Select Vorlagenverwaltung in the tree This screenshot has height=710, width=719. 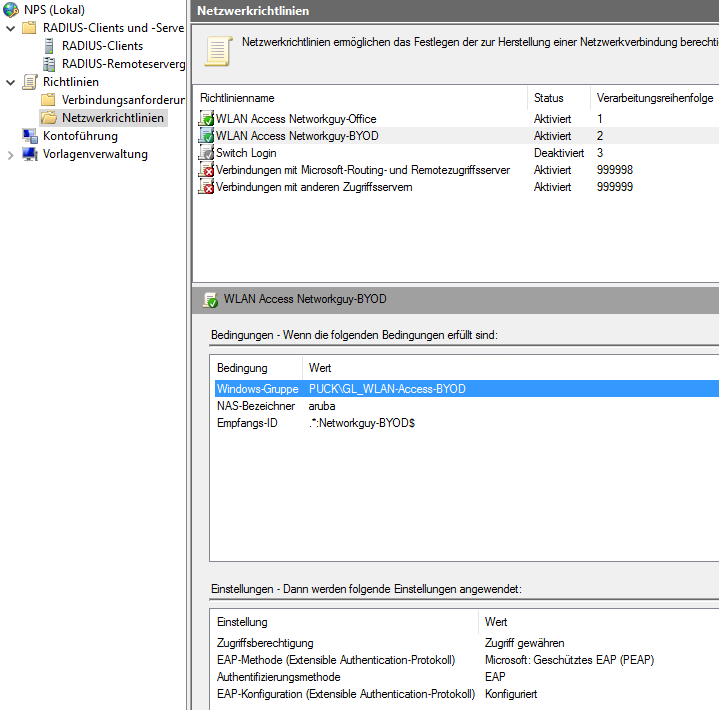pos(95,154)
